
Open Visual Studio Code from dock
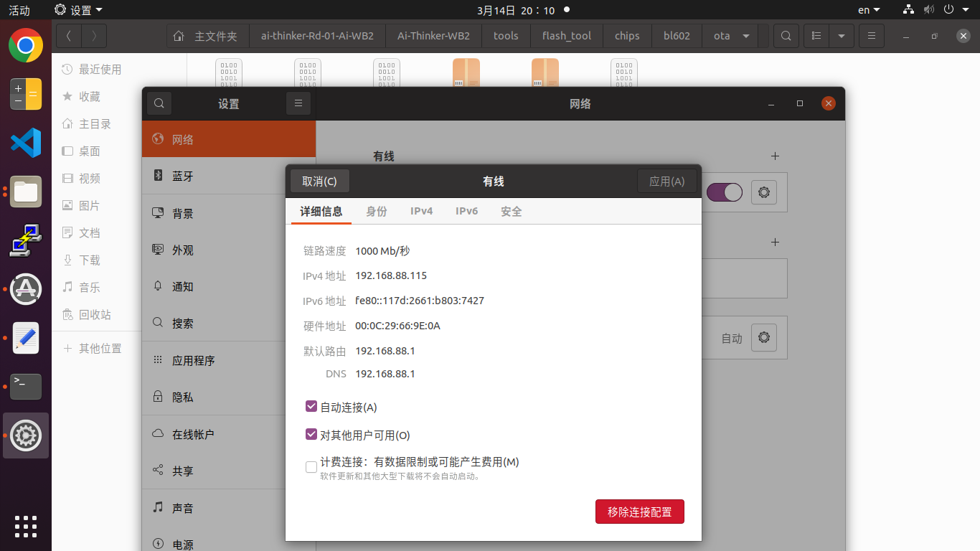pos(26,143)
